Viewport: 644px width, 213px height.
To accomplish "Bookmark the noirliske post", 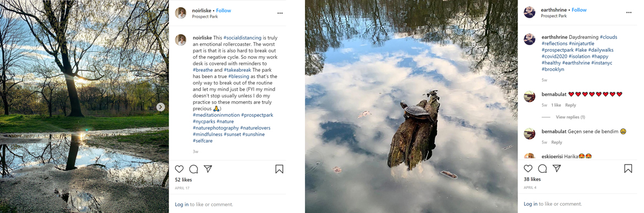I will [279, 169].
